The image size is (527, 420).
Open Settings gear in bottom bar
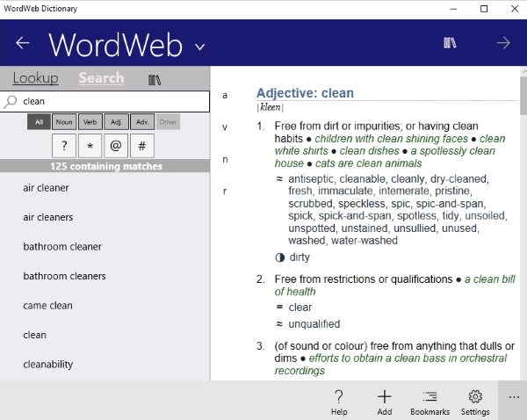click(x=475, y=402)
